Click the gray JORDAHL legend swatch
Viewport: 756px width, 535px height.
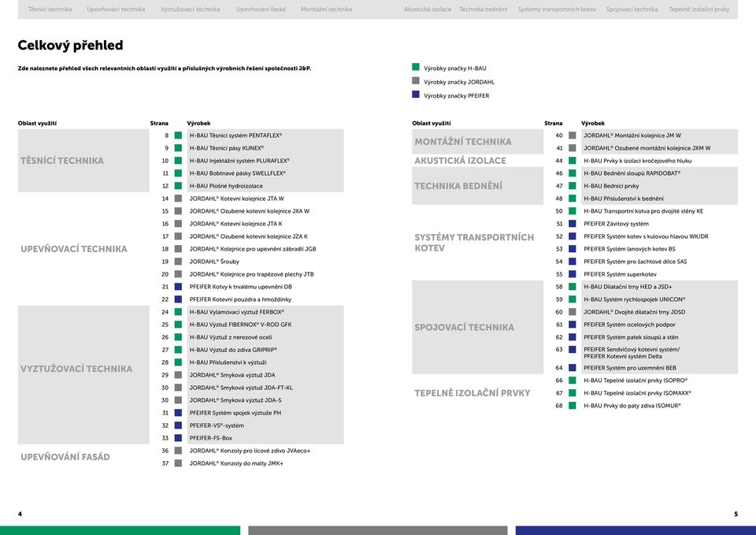(416, 80)
